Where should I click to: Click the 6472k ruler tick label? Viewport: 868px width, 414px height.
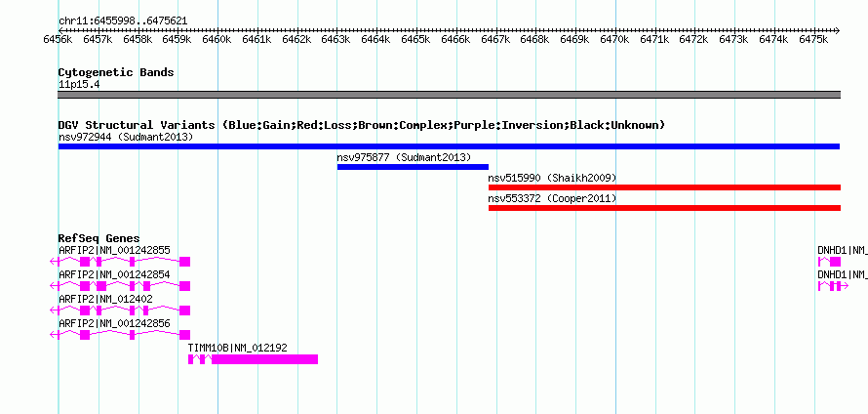(x=694, y=40)
